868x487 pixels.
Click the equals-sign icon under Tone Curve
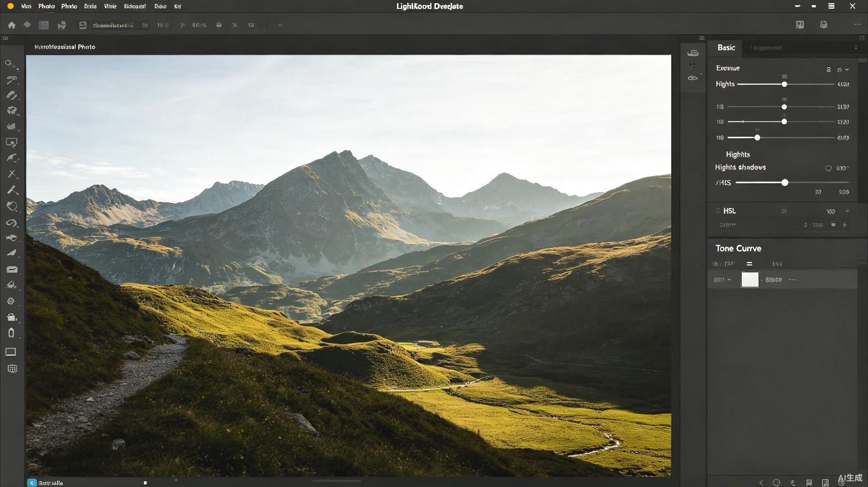pyautogui.click(x=749, y=264)
